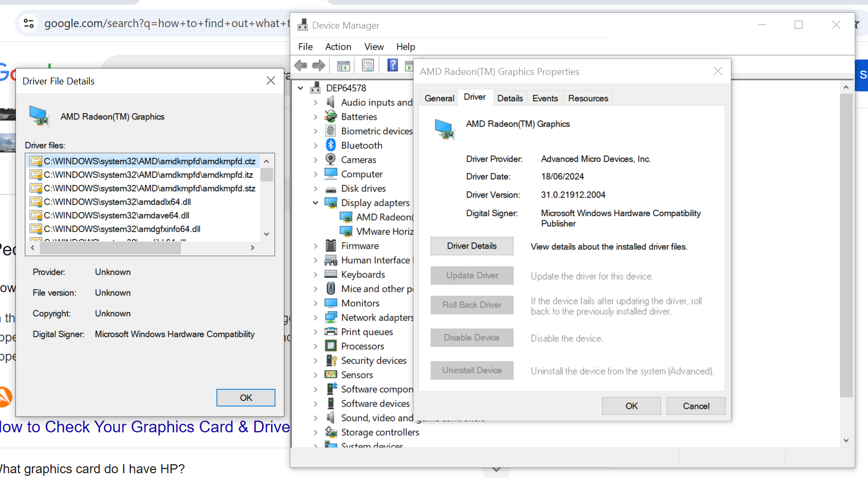Screen dimensions: 868x478
Task: Collapse the DEP64578 root node
Action: [301, 88]
